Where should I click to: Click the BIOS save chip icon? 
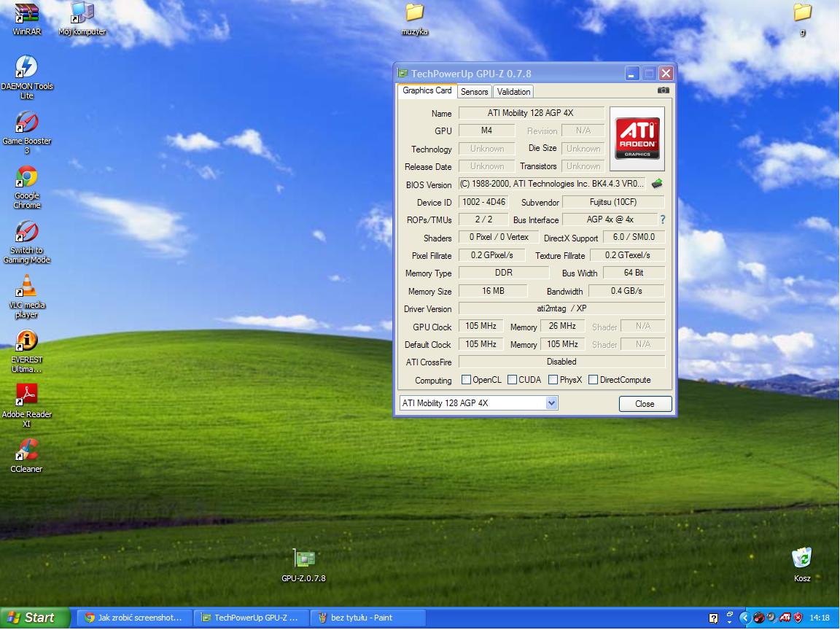[x=657, y=184]
